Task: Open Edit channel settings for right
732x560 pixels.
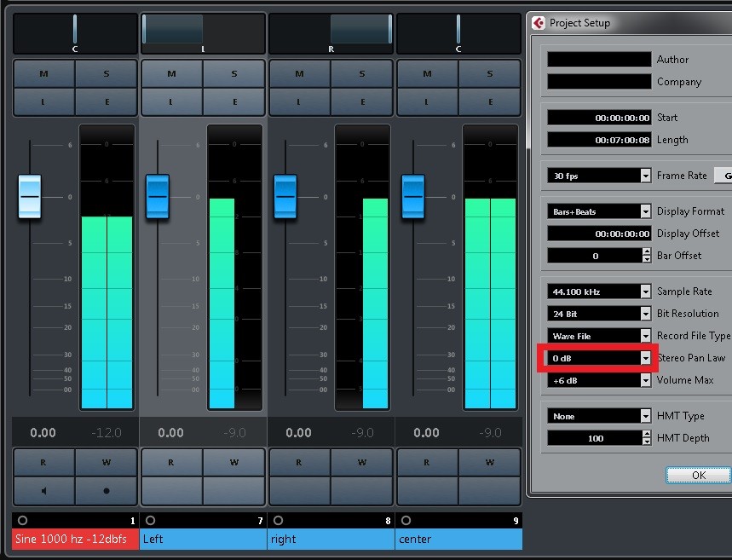Action: point(362,101)
